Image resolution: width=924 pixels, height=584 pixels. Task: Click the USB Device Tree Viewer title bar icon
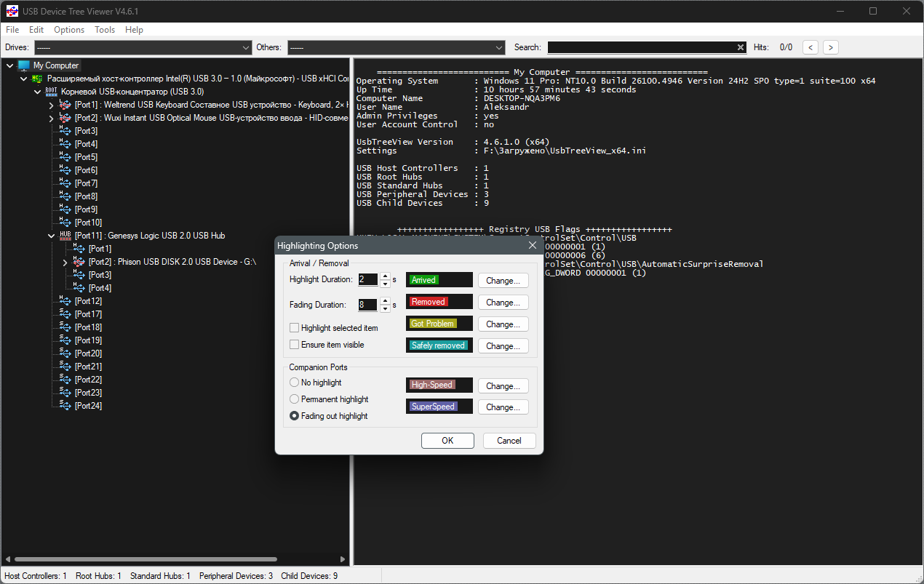(x=12, y=11)
